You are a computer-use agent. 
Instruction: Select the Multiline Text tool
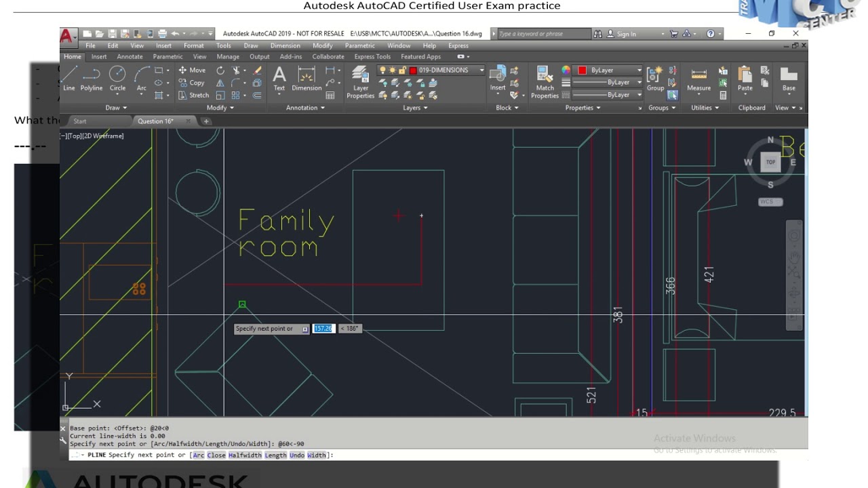(x=279, y=79)
